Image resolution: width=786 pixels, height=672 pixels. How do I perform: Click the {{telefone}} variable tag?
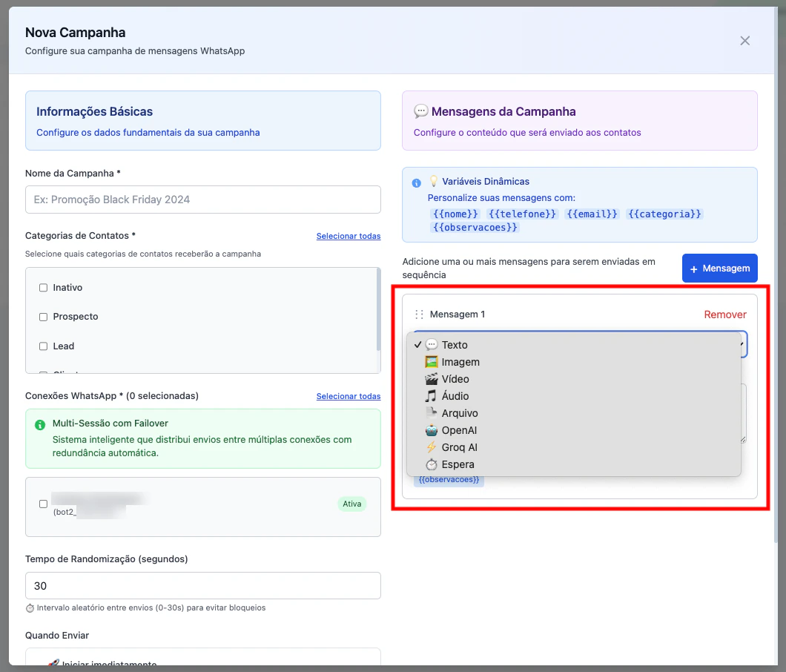coord(522,214)
